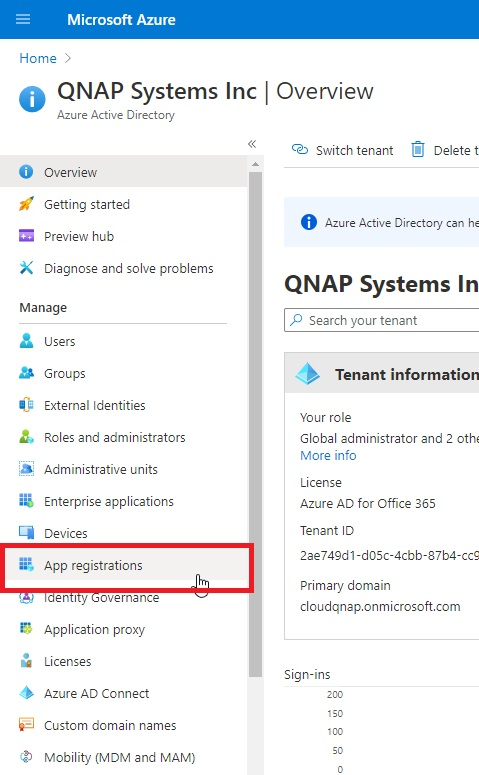Click the Switch tenant icon
The height and width of the screenshot is (775, 479).
(x=300, y=149)
